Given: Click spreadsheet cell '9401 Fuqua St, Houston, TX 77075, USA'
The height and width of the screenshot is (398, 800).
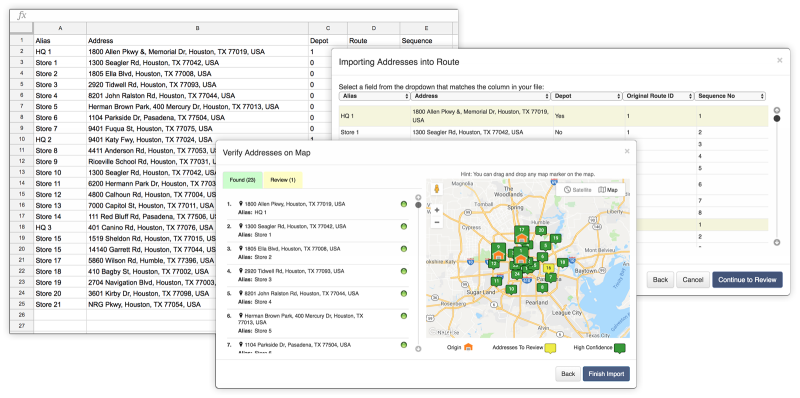Looking at the screenshot, I should [x=197, y=129].
